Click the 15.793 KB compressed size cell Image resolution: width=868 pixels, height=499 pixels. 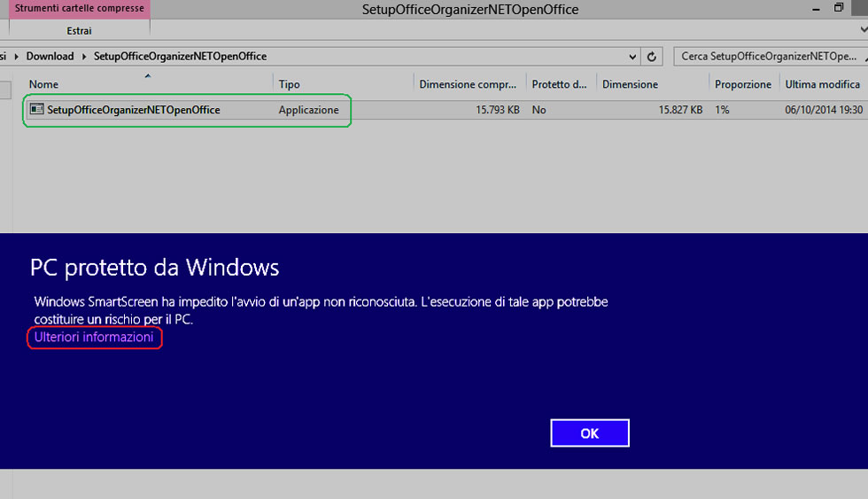click(498, 110)
